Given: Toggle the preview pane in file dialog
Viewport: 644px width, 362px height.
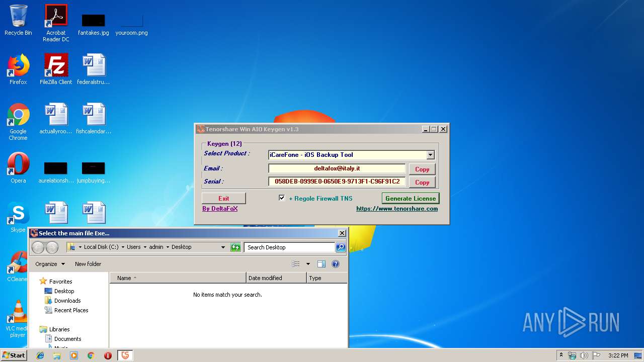Looking at the screenshot, I should tap(321, 264).
